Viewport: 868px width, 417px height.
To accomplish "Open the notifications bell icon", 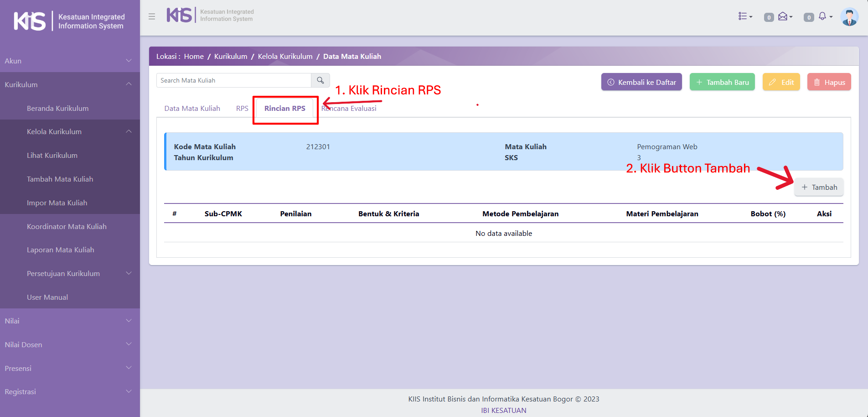I will [x=824, y=17].
